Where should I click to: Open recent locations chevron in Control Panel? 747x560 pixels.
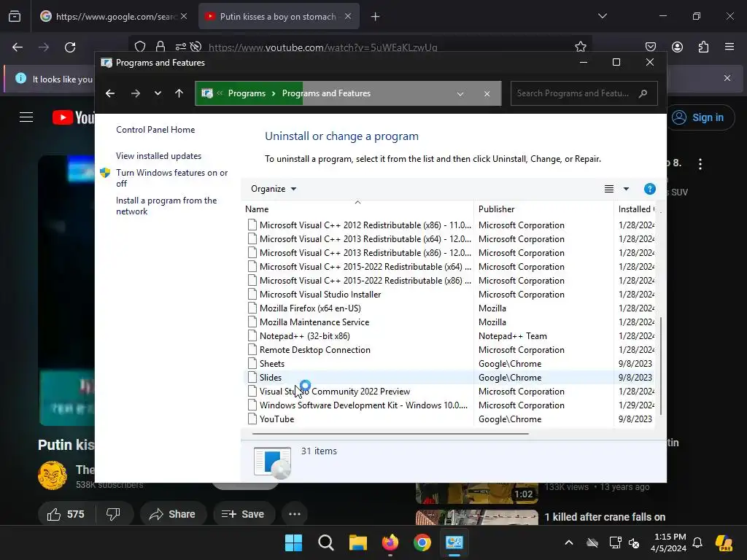[158, 93]
